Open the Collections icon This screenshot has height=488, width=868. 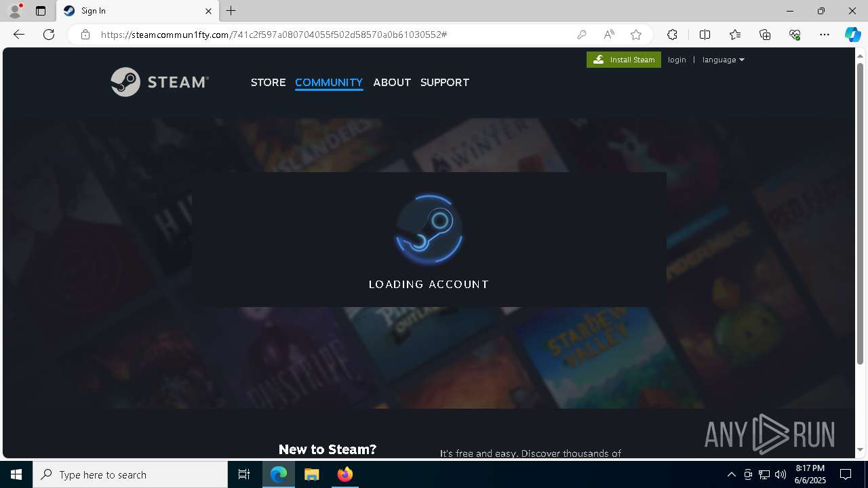(765, 35)
